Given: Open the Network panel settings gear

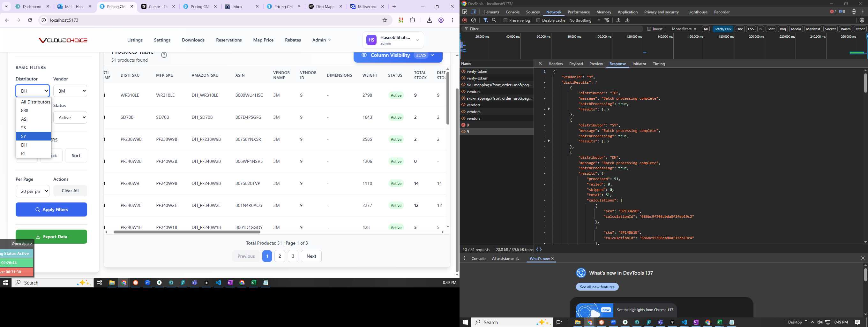Looking at the screenshot, I should click(x=862, y=20).
